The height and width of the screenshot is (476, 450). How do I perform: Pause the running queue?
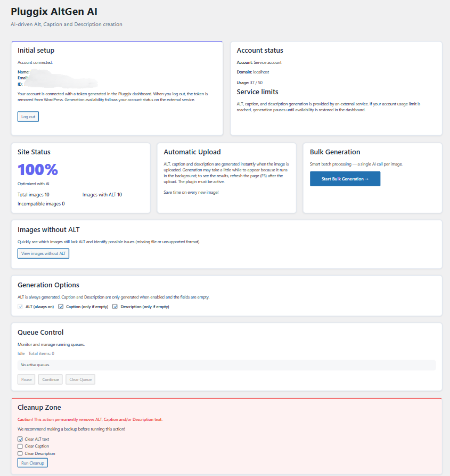click(x=26, y=379)
